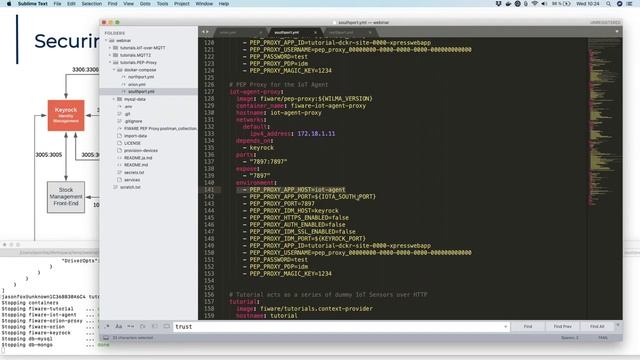Expand the tutorials.MQTT2 folder

point(110,55)
